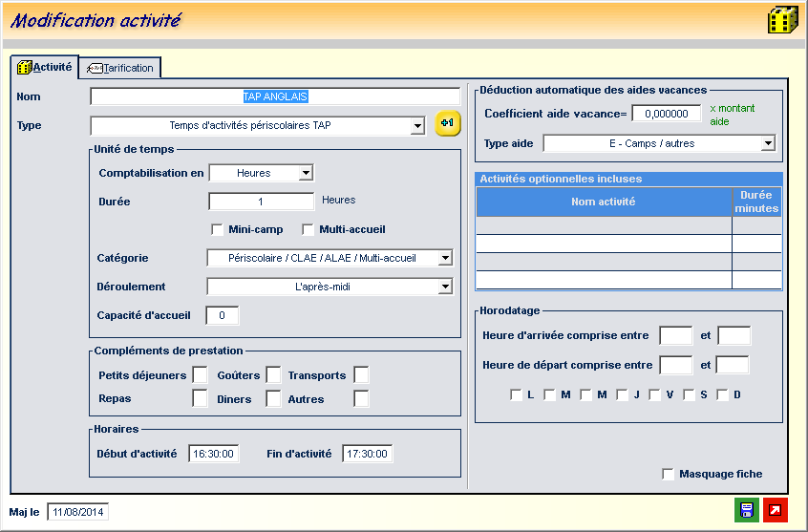Enable the L day checkbox in Horodatage
This screenshot has width=808, height=532.
pos(516,394)
